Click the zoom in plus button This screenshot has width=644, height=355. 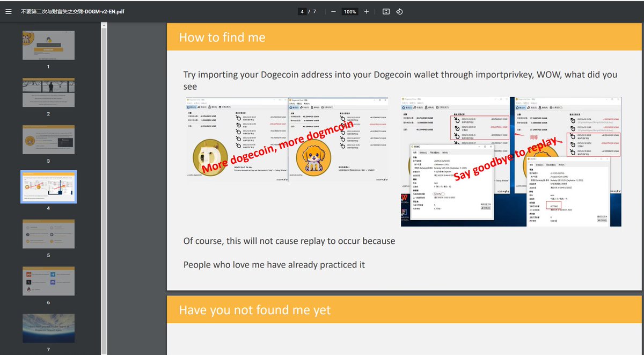tap(367, 11)
